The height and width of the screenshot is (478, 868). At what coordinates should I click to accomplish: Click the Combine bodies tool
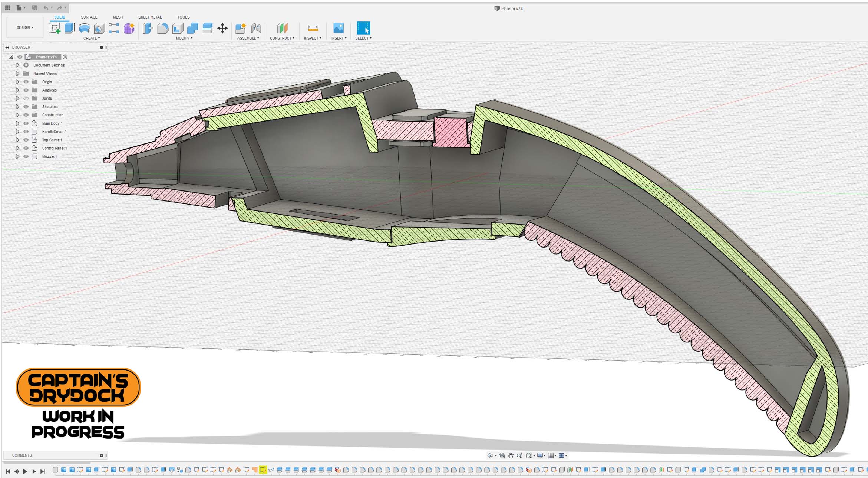tap(193, 28)
